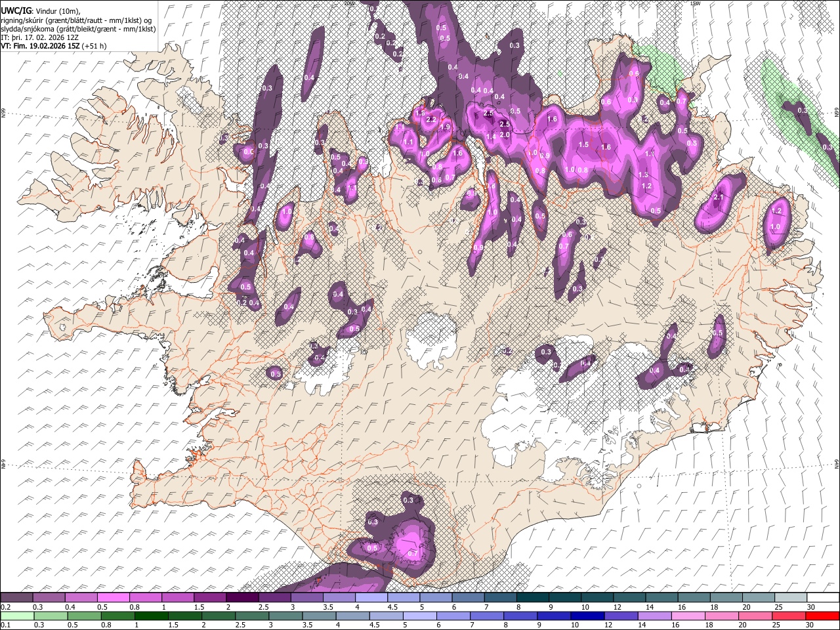
Task: Click the '2.1' precipitation value on the map
Action: (x=718, y=198)
